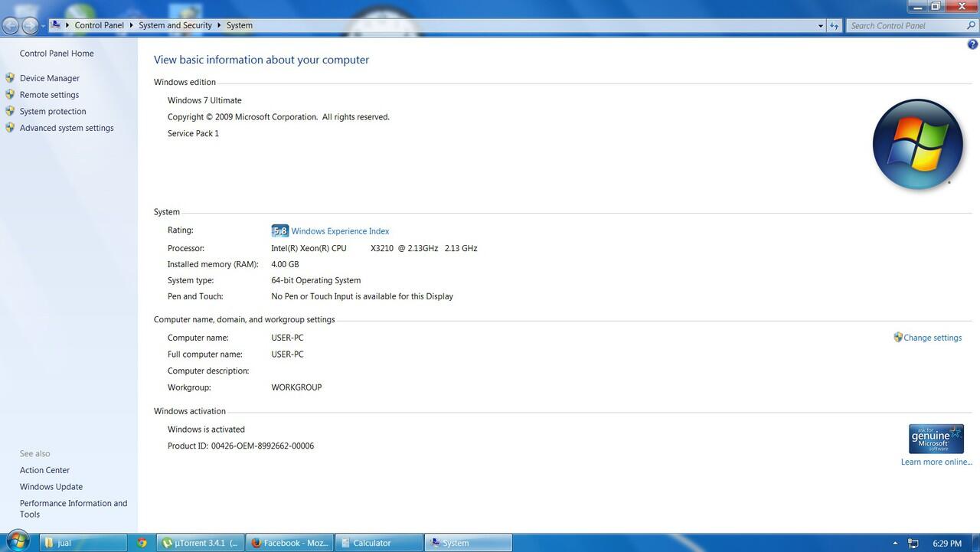The height and width of the screenshot is (552, 980).
Task: Go to Control Panel Home
Action: point(57,54)
